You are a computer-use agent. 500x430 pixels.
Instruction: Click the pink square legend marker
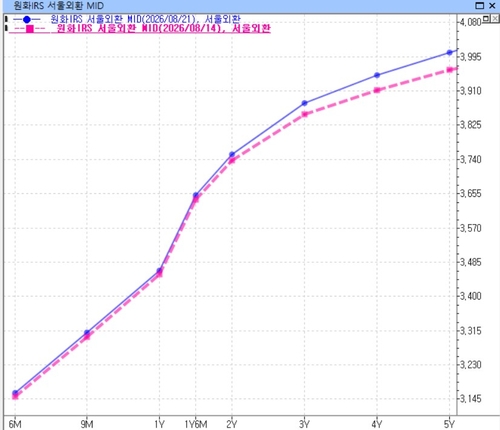[30, 29]
